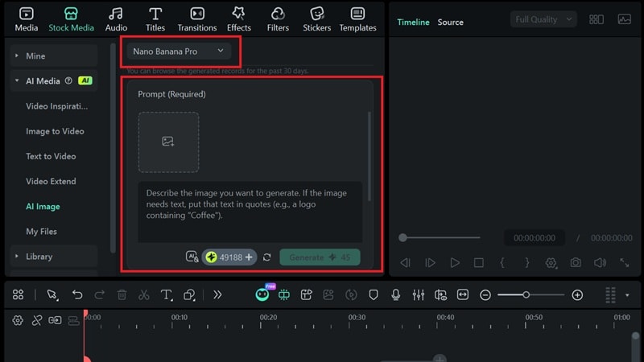This screenshot has width=644, height=362.
Task: Open the Full Quality dropdown
Action: (543, 19)
